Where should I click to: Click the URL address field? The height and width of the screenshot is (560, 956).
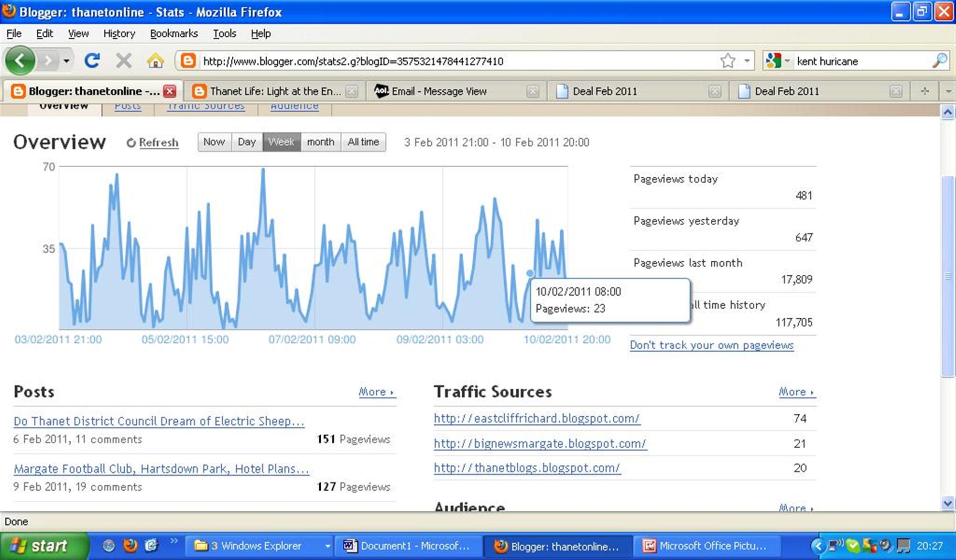pos(459,61)
